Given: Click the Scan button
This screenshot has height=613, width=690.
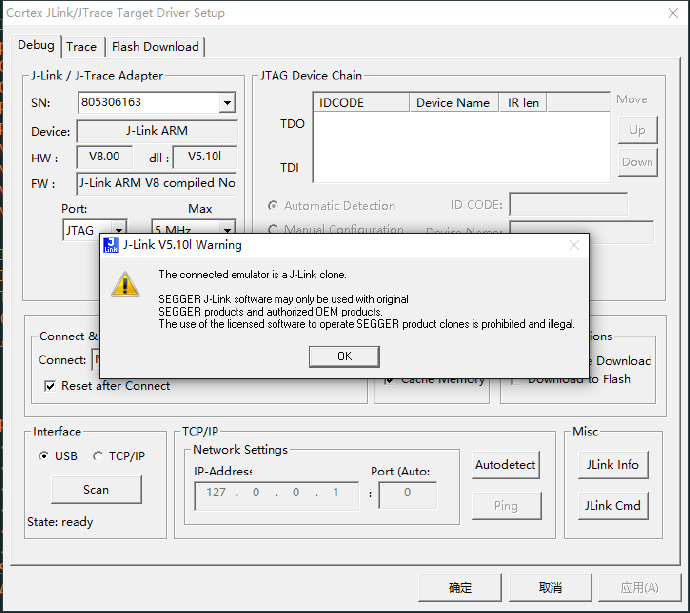Looking at the screenshot, I should [96, 489].
